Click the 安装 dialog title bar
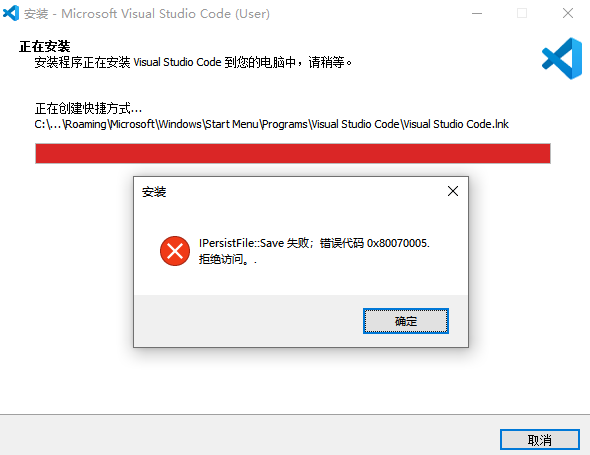This screenshot has height=455, width=590. click(290, 192)
